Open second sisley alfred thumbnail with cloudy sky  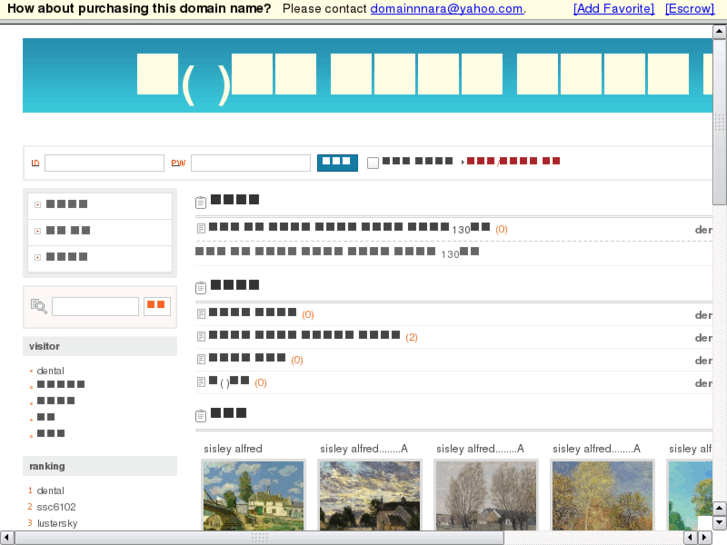pyautogui.click(x=370, y=495)
